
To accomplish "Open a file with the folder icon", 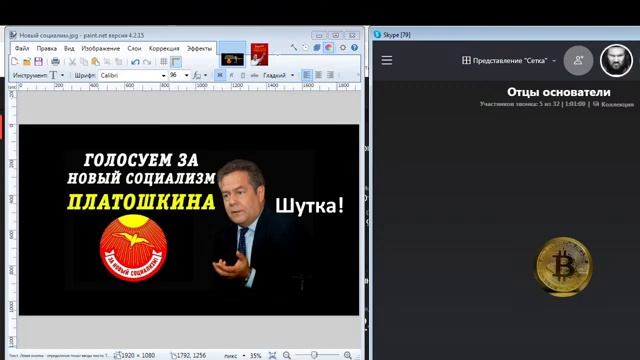I will pos(27,62).
